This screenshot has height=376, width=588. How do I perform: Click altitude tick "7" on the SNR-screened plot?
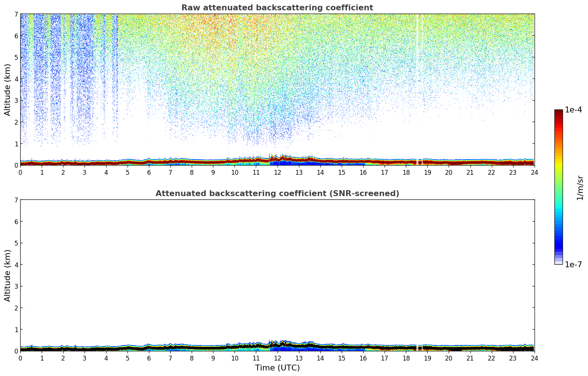click(x=16, y=200)
